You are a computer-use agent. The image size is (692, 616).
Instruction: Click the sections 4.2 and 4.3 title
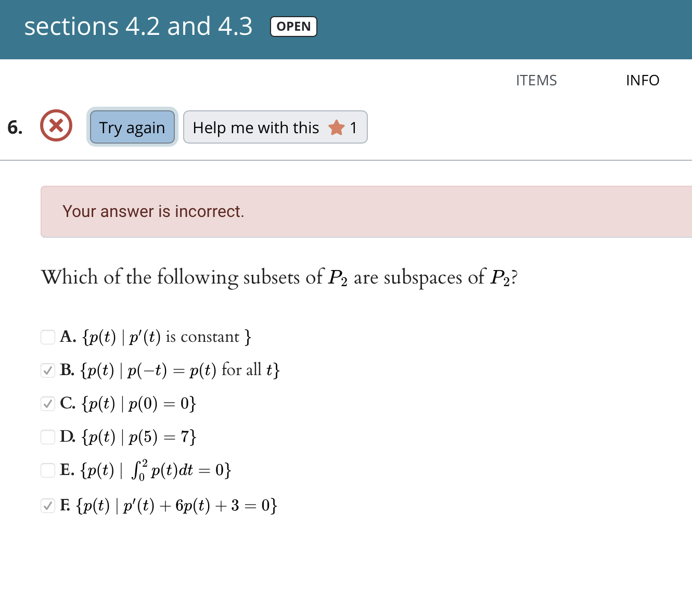[138, 27]
